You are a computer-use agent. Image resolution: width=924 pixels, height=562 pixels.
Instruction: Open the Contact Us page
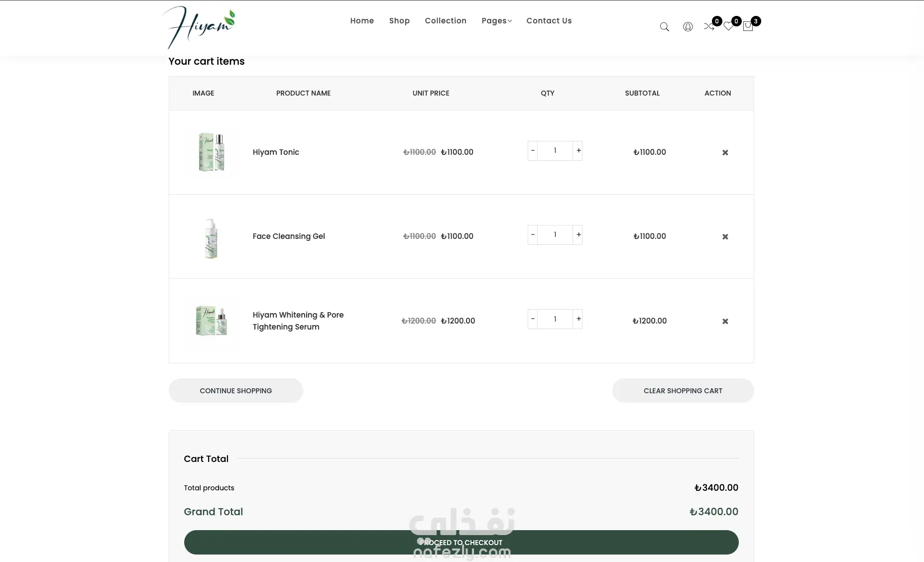(x=549, y=20)
